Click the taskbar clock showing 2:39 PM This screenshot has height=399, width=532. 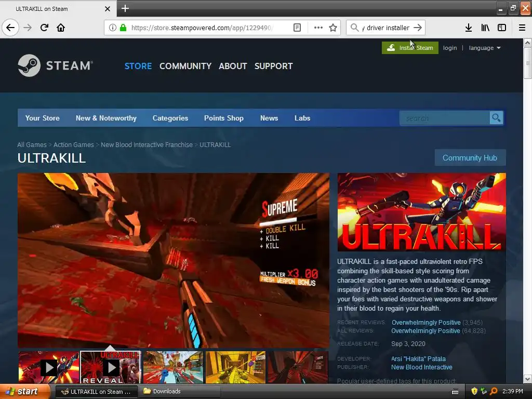pos(513,392)
